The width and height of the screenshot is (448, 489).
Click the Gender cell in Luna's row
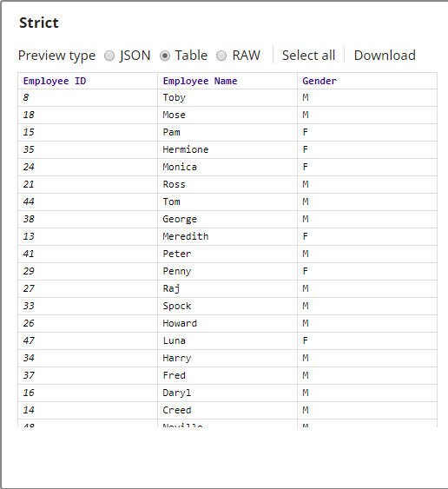pos(367,340)
